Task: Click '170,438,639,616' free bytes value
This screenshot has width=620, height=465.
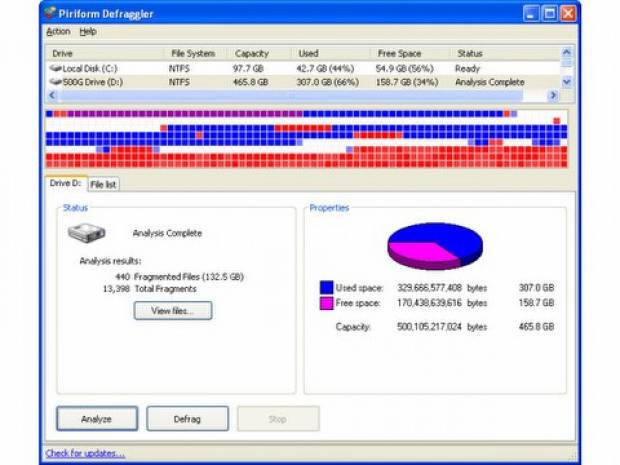Action: [x=429, y=303]
